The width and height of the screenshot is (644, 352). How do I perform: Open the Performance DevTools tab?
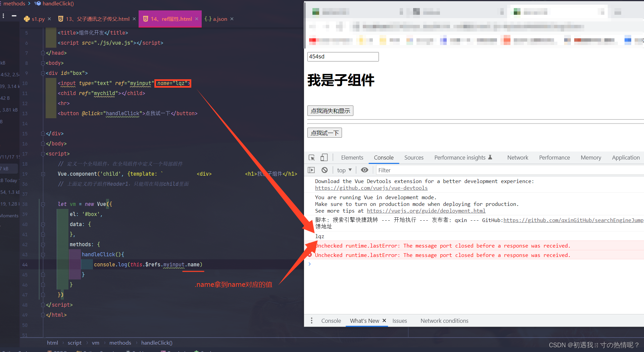(554, 158)
